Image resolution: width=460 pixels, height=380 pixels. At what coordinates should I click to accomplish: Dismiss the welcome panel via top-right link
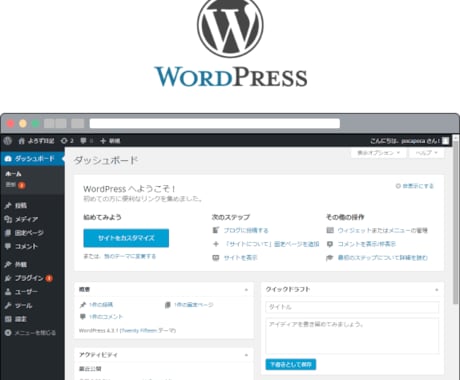click(415, 186)
